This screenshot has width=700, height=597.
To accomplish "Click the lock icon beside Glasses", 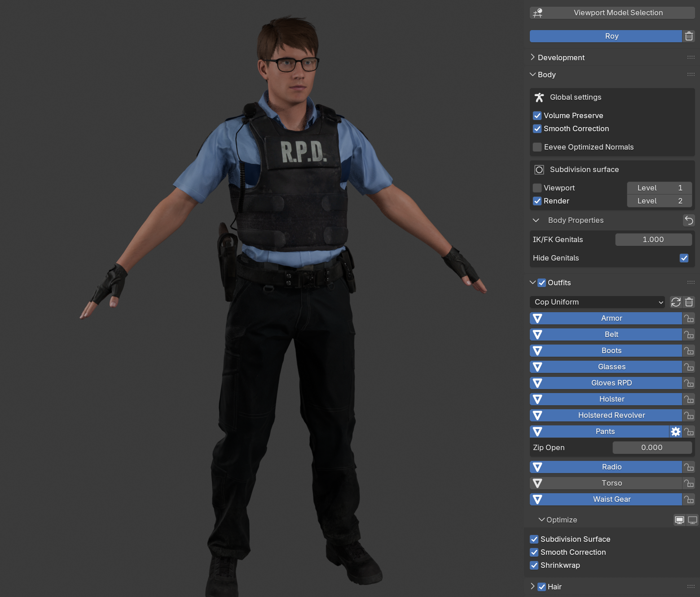I will 689,367.
